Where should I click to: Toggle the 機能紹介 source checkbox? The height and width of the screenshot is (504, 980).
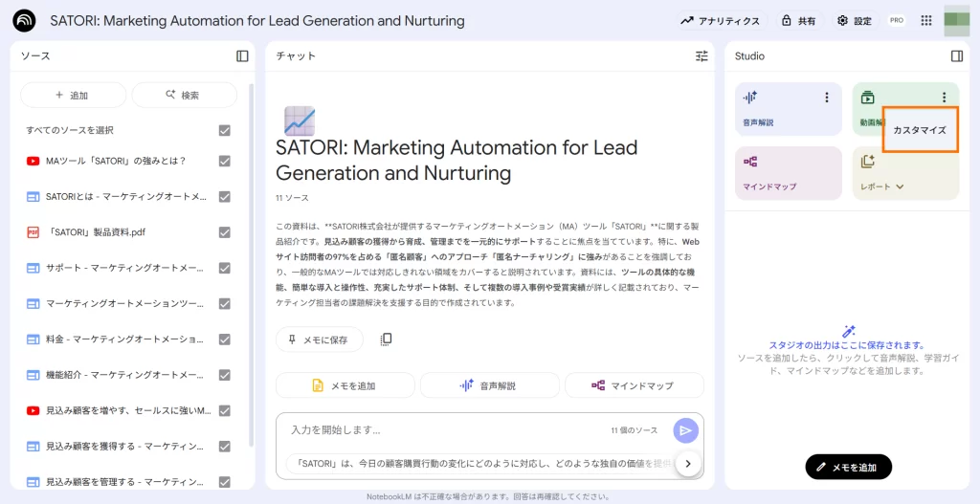coord(225,375)
